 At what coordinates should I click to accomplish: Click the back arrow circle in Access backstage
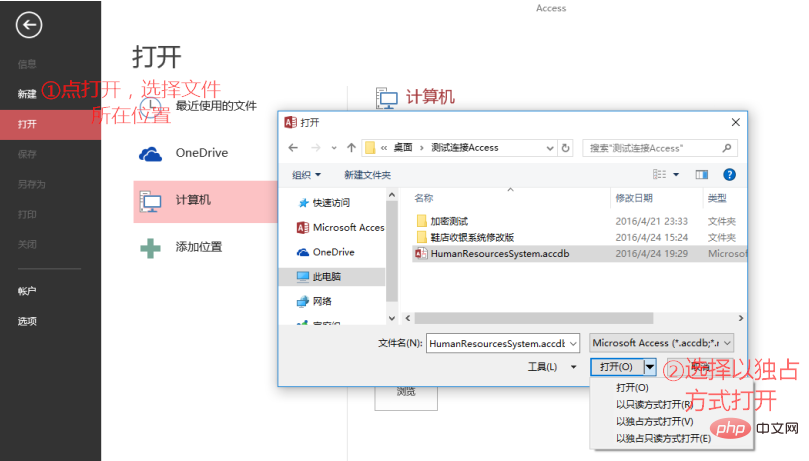pyautogui.click(x=29, y=25)
